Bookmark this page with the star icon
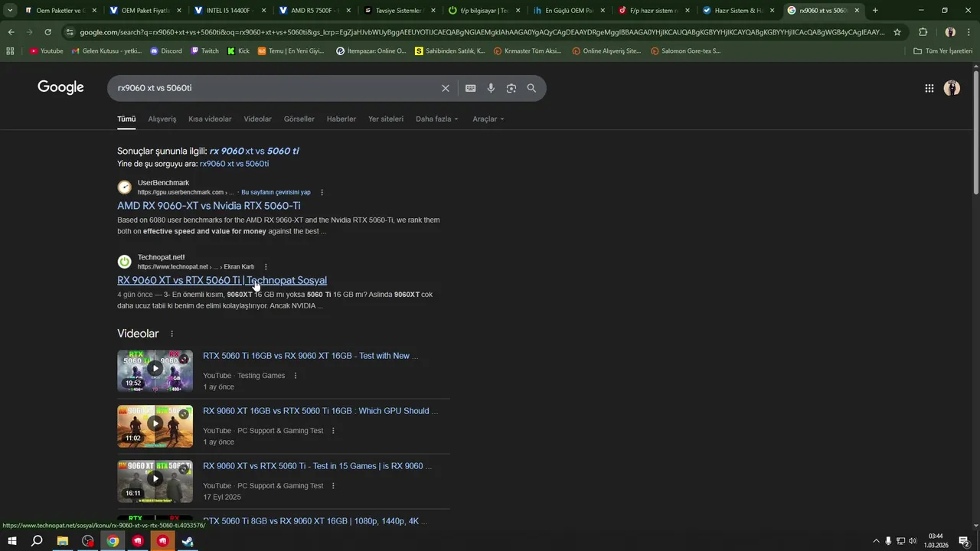Image resolution: width=980 pixels, height=551 pixels. pyautogui.click(x=897, y=32)
